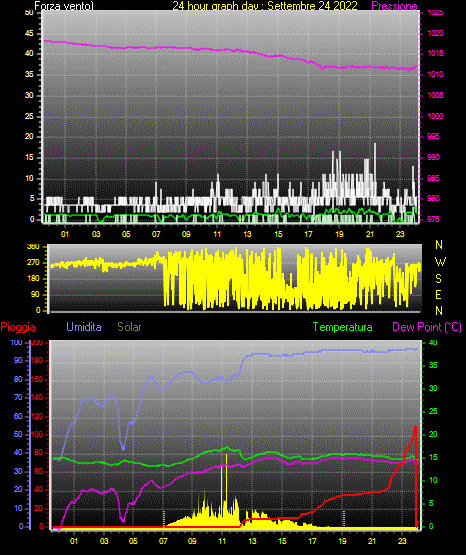Click hour '03' on the bottom graph axis

(104, 541)
